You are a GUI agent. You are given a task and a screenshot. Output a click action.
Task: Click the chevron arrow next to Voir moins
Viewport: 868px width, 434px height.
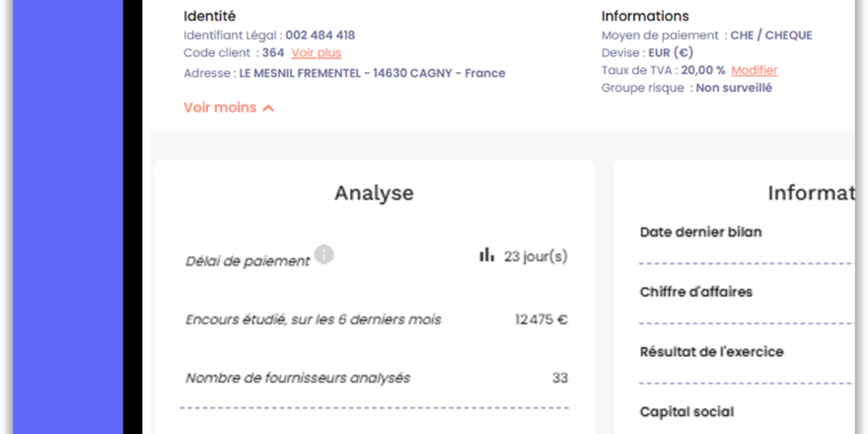tap(268, 108)
